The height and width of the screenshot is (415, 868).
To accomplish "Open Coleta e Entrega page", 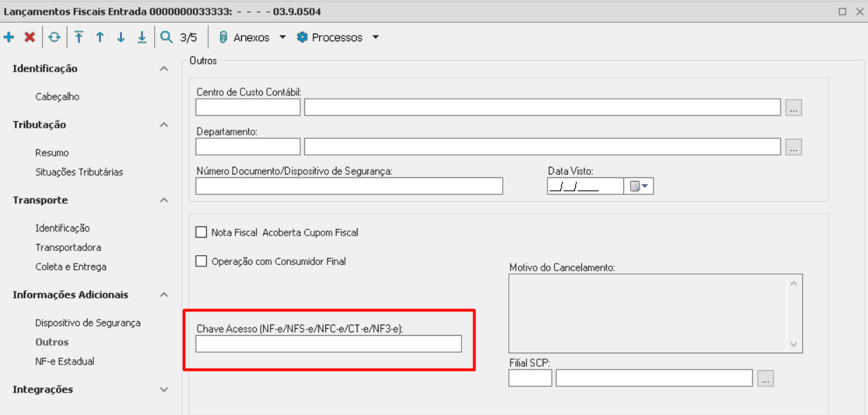I will (x=71, y=266).
